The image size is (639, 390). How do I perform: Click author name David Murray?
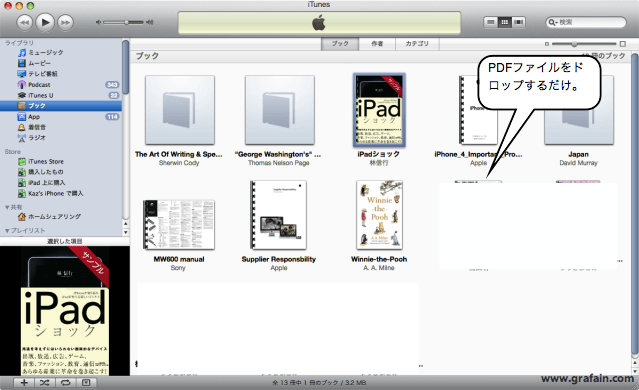[578, 163]
